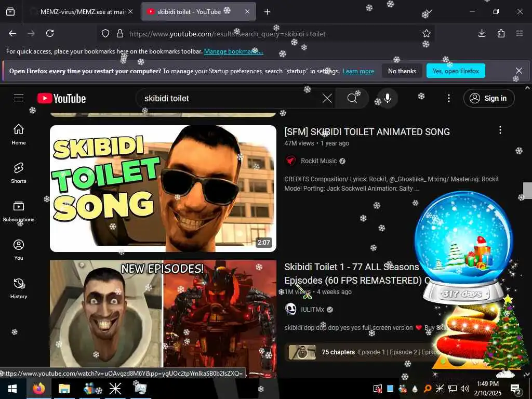Image resolution: width=532 pixels, height=399 pixels.
Task: Click the Rockit Music channel avatar
Action: pos(290,161)
